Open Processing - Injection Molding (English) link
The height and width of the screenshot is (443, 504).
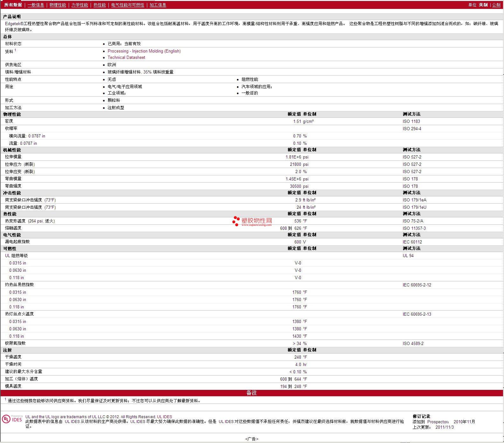[x=144, y=51]
